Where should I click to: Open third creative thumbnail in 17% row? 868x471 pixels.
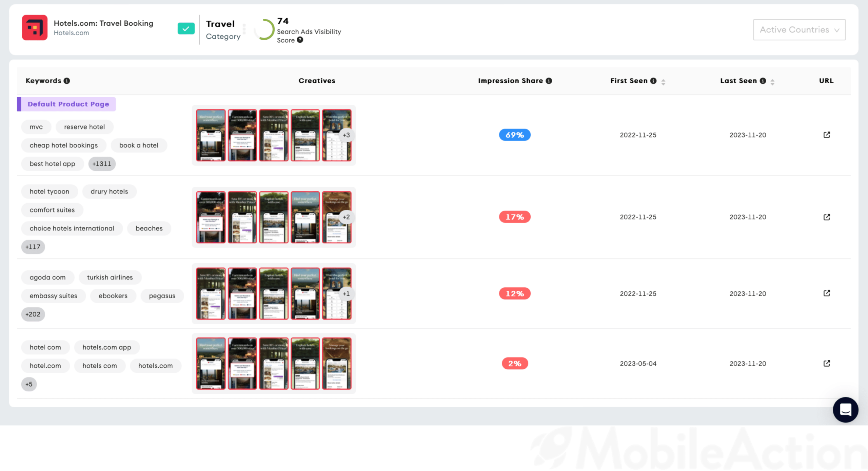274,217
